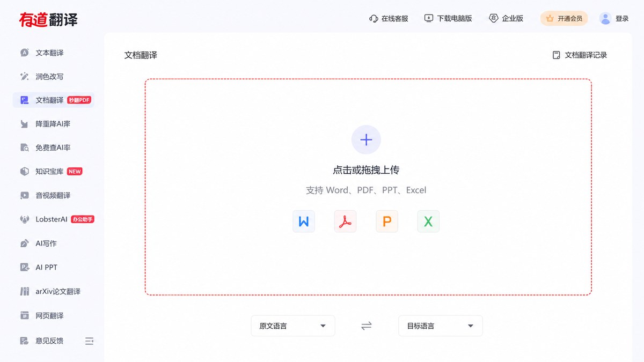Click the user avatar icon

605,18
